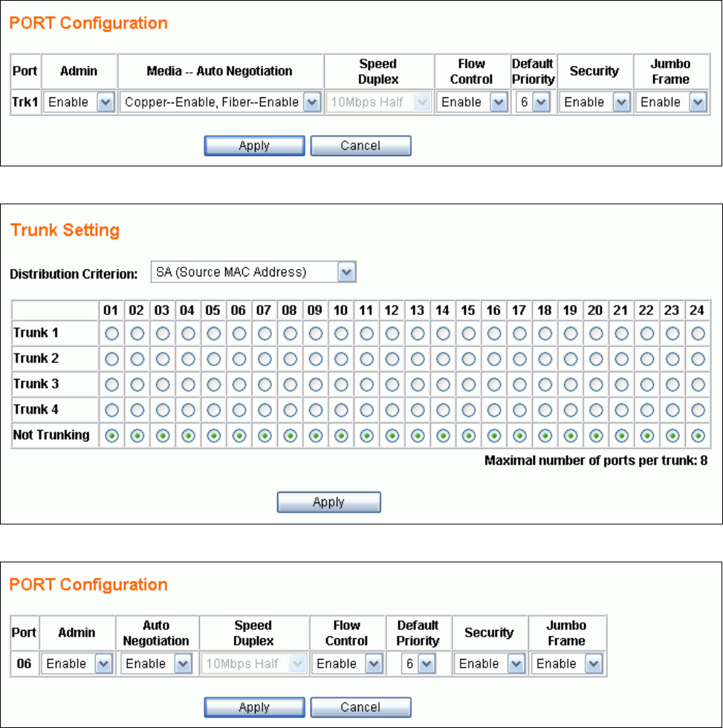Click the 'Trunk Setting' heading
Viewport: 723px width, 728px height.
(x=65, y=230)
